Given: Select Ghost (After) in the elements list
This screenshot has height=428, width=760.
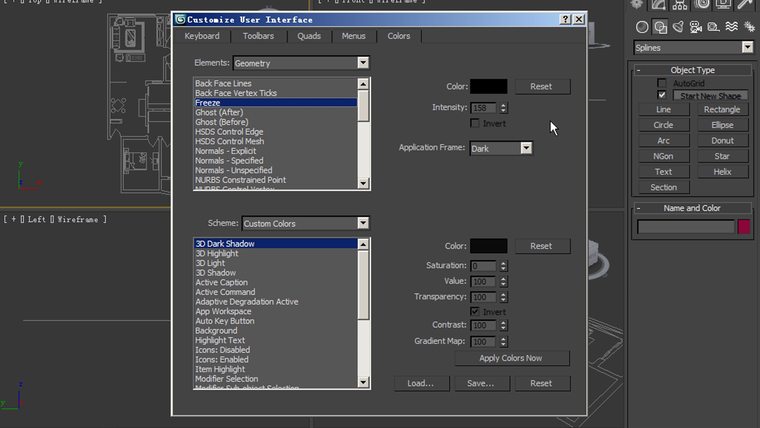Looking at the screenshot, I should click(219, 112).
